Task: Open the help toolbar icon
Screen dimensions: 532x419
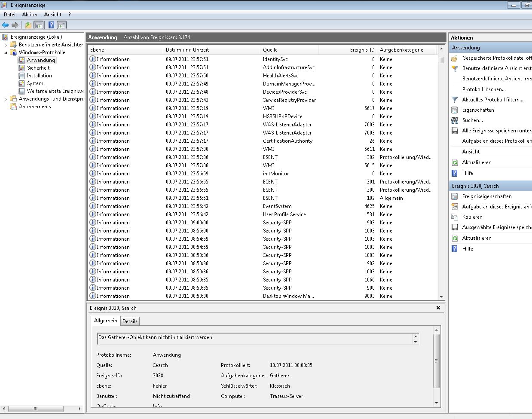Action: pyautogui.click(x=51, y=25)
